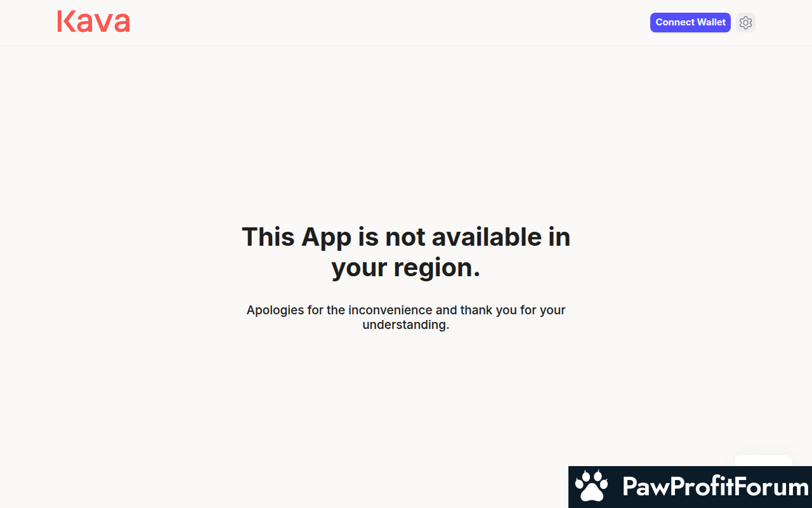The height and width of the screenshot is (508, 812).
Task: Click the word 'Forum' in the watermark
Action: pyautogui.click(x=773, y=487)
